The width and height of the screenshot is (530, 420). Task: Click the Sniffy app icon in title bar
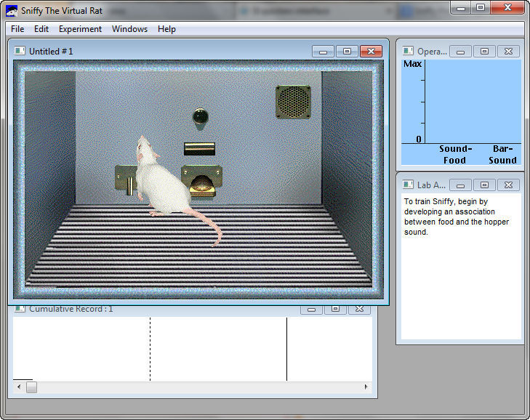12,11
